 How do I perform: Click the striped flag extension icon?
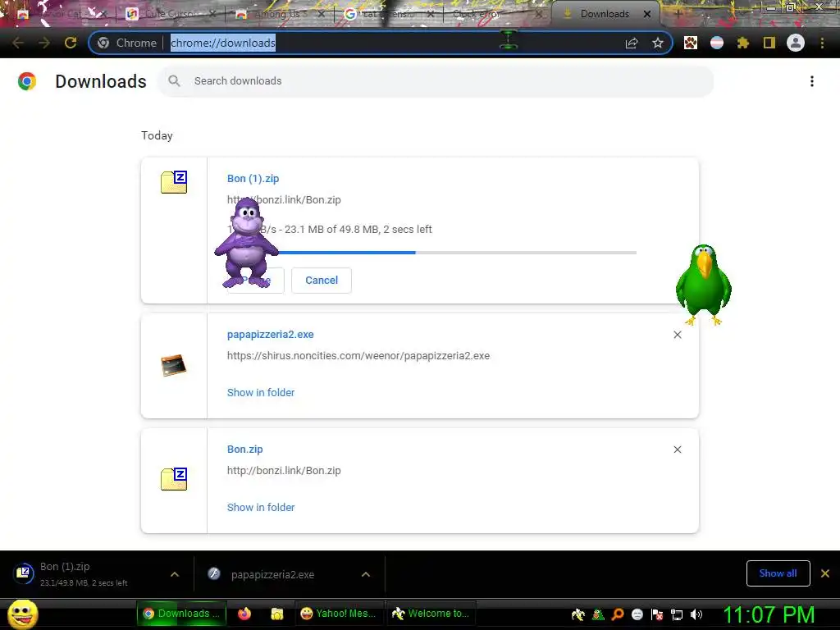coord(717,43)
